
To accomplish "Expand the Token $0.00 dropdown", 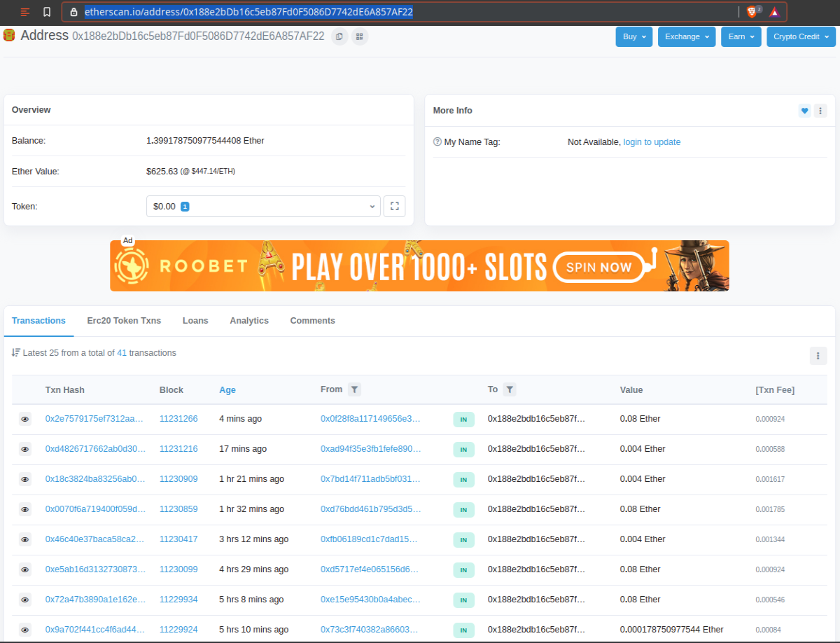I will pyautogui.click(x=263, y=206).
